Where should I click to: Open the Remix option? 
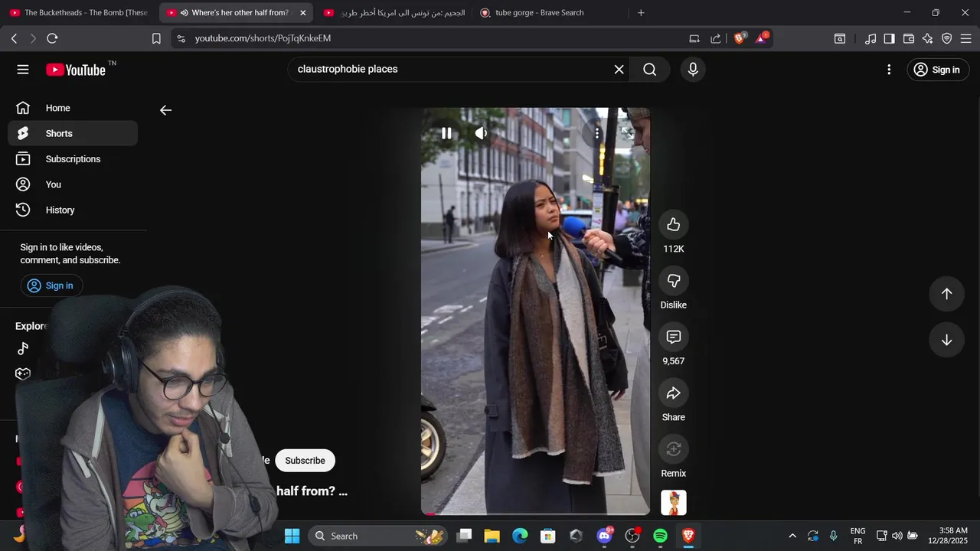click(x=674, y=449)
